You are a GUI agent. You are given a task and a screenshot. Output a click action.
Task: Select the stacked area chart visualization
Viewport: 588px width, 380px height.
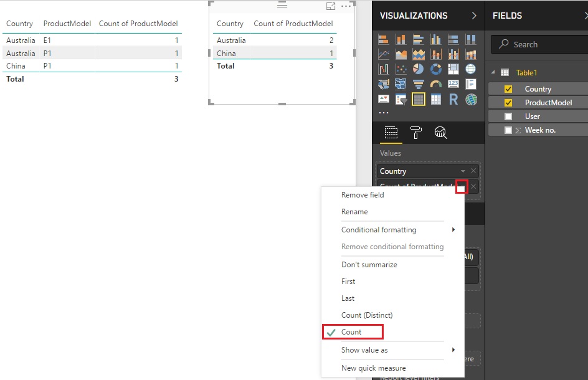pyautogui.click(x=418, y=54)
